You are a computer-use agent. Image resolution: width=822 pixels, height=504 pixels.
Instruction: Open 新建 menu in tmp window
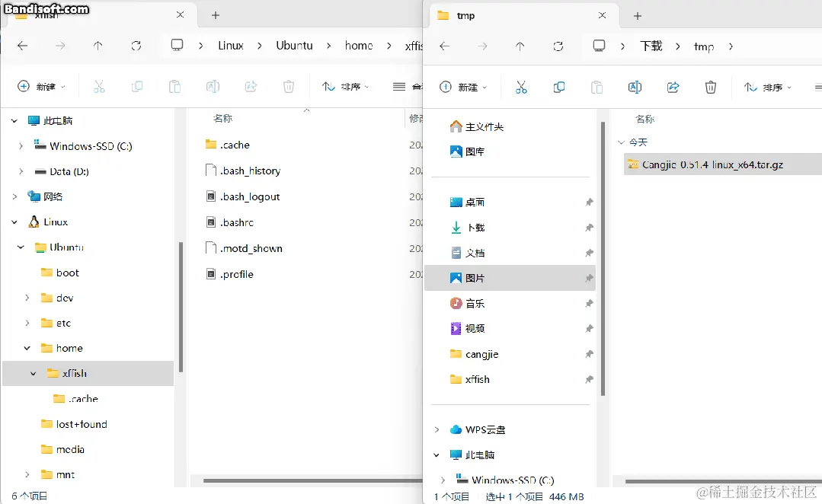coord(463,87)
